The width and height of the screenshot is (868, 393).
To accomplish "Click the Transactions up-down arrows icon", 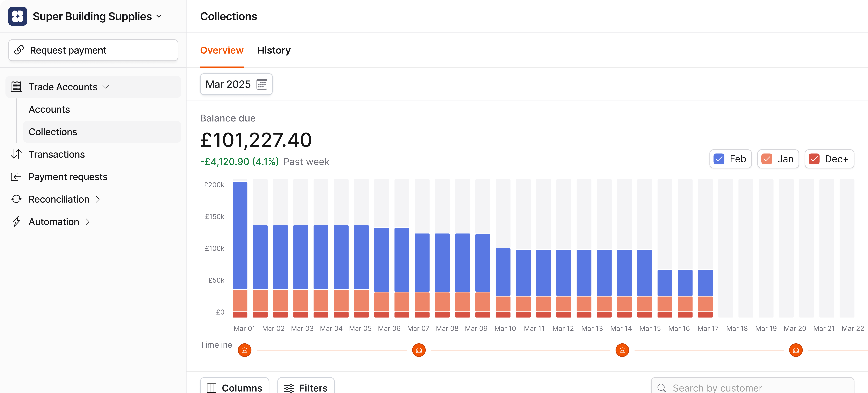I will (16, 154).
